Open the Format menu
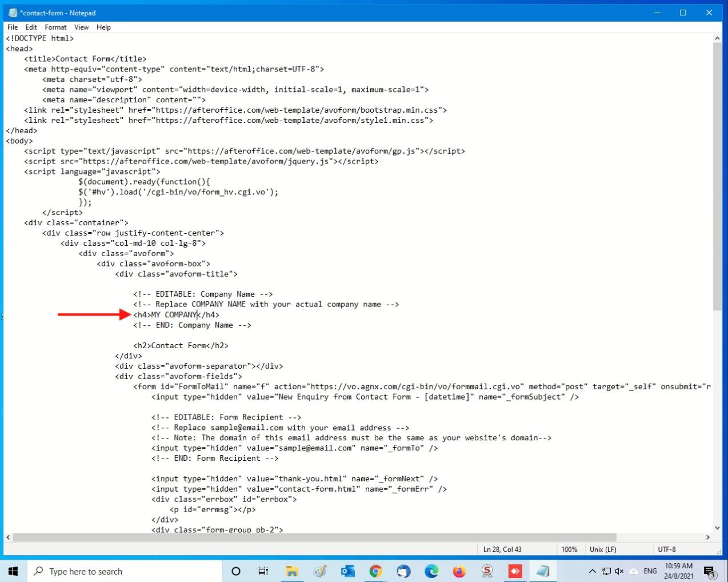Screen dimensions: 728x582 (55, 27)
